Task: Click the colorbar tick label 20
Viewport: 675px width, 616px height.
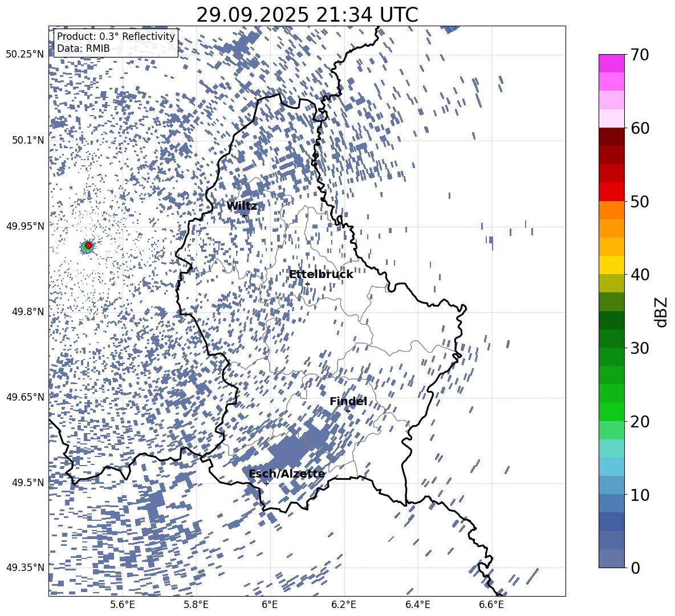Action: [640, 421]
